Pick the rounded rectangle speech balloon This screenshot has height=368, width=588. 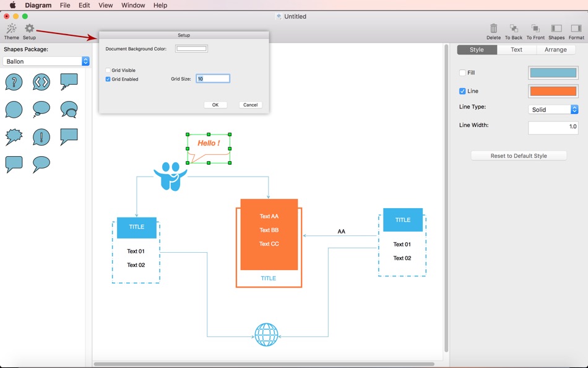click(14, 164)
